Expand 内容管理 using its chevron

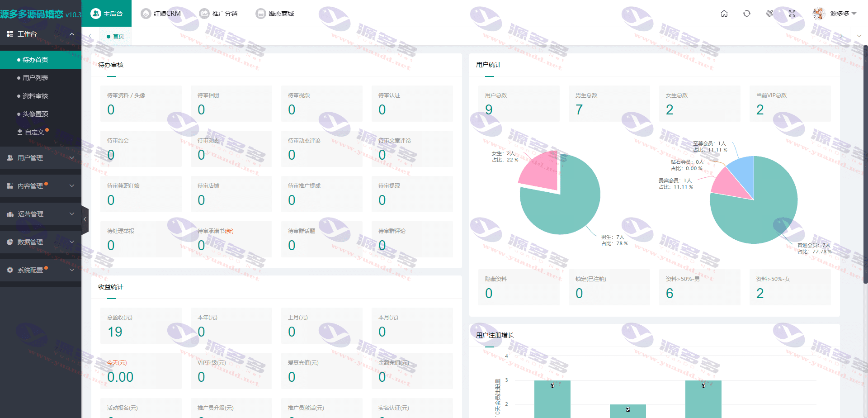pos(72,186)
